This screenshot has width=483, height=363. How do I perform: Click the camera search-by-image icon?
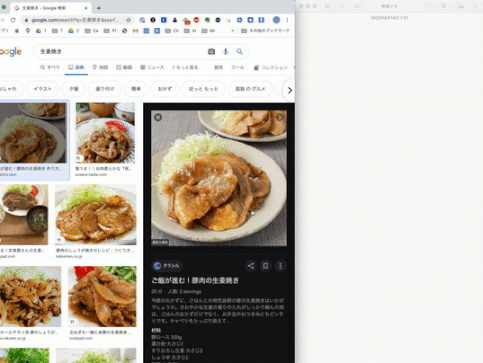pyautogui.click(x=211, y=52)
